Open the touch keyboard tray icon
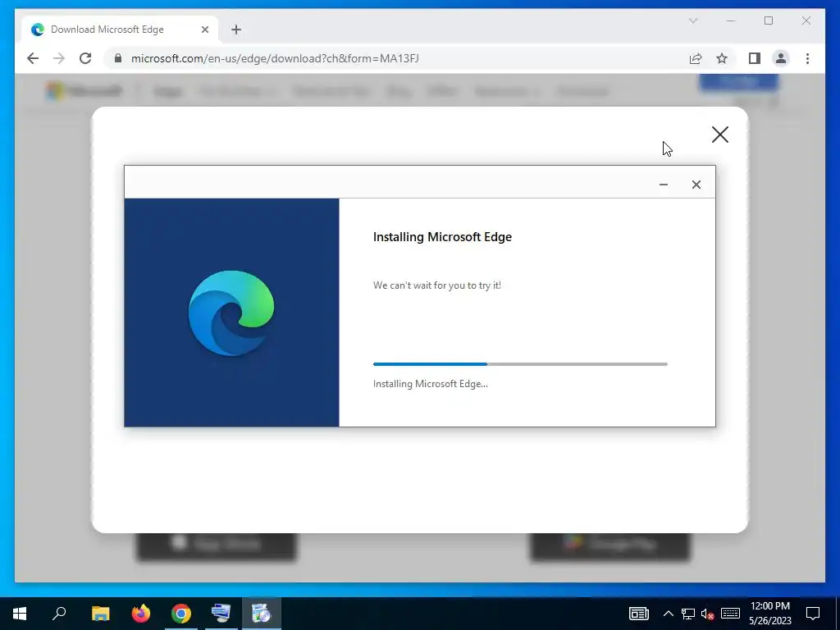 coord(730,614)
